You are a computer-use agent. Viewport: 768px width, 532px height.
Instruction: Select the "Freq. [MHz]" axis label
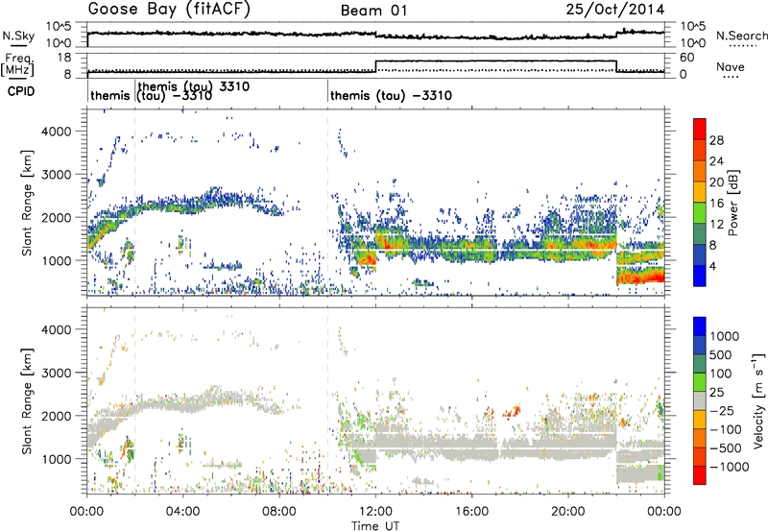[x=17, y=64]
